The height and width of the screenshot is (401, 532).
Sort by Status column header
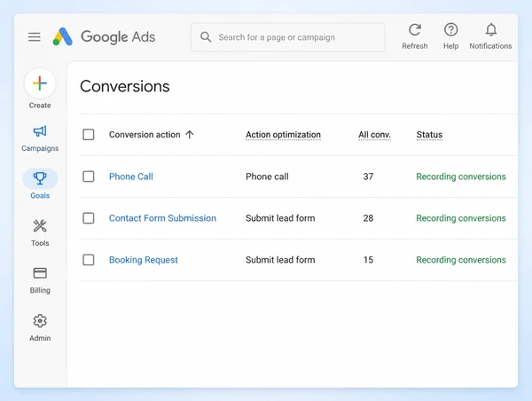tap(429, 135)
